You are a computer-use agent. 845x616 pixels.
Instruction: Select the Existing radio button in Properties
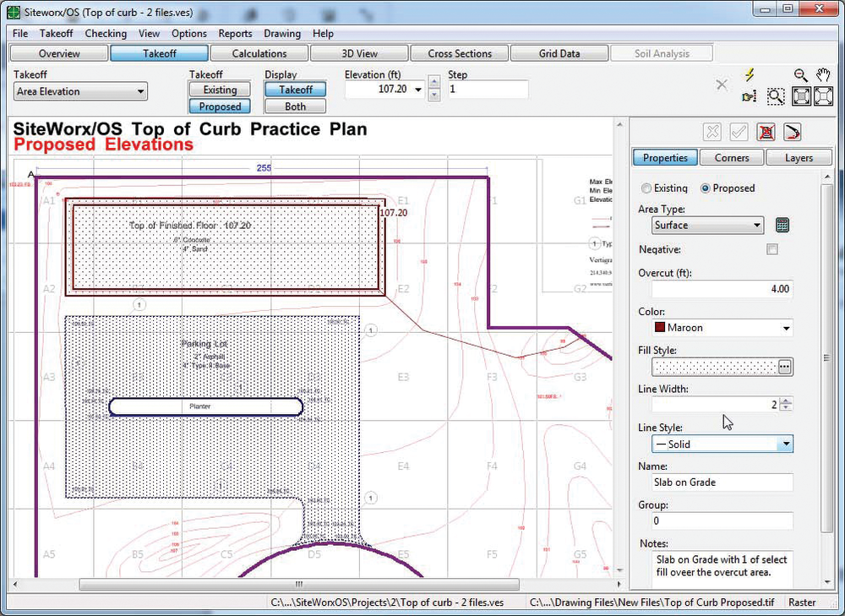[x=646, y=188]
